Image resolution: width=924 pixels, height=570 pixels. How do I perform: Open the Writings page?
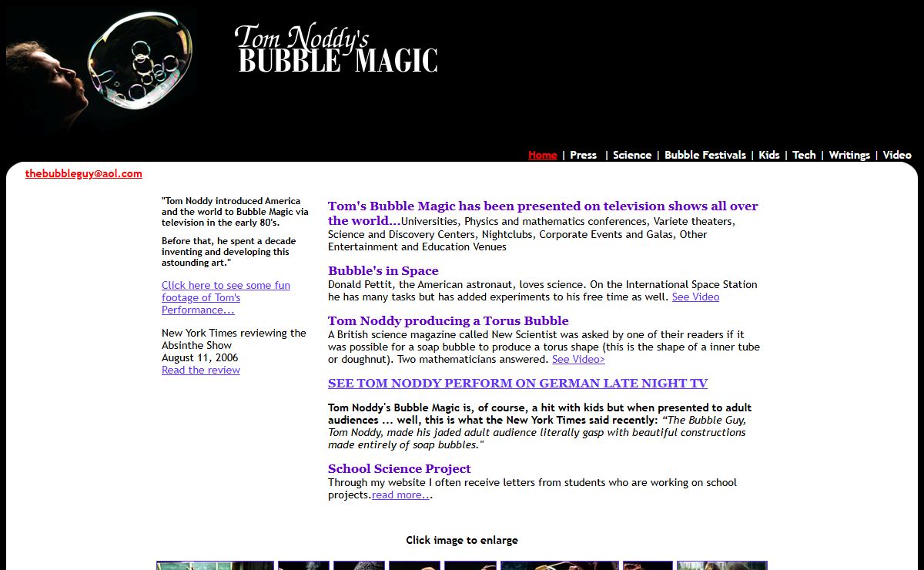pyautogui.click(x=849, y=155)
